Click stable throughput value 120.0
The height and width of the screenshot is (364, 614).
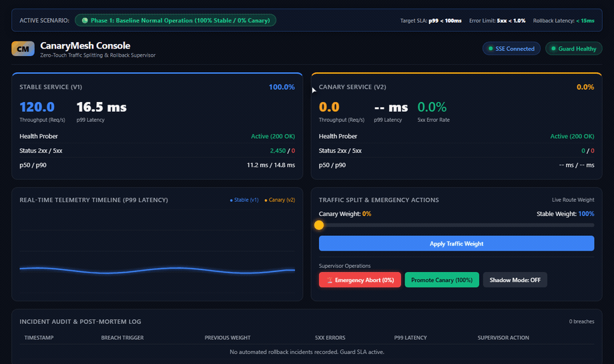coord(37,107)
